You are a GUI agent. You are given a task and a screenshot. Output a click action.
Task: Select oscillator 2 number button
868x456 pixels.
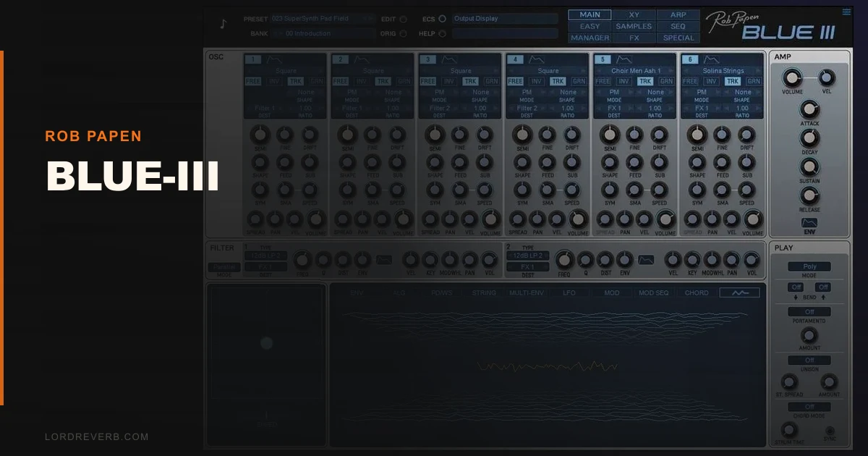[340, 59]
